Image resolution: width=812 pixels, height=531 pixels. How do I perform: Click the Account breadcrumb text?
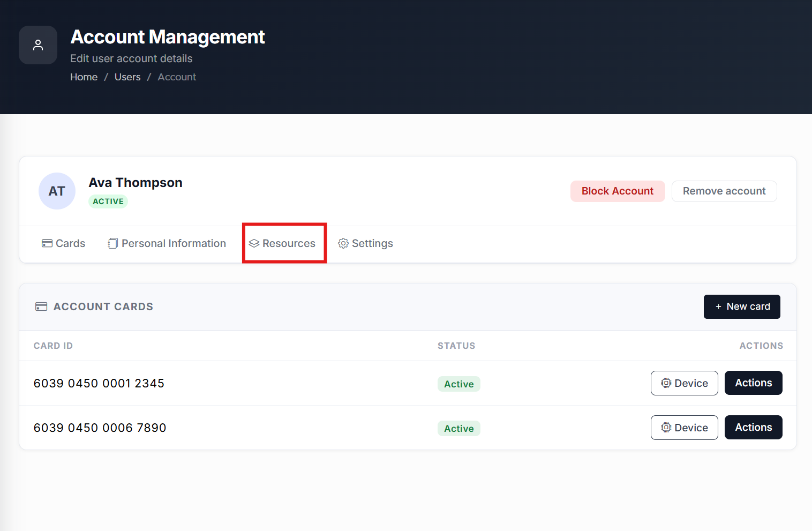tap(177, 77)
